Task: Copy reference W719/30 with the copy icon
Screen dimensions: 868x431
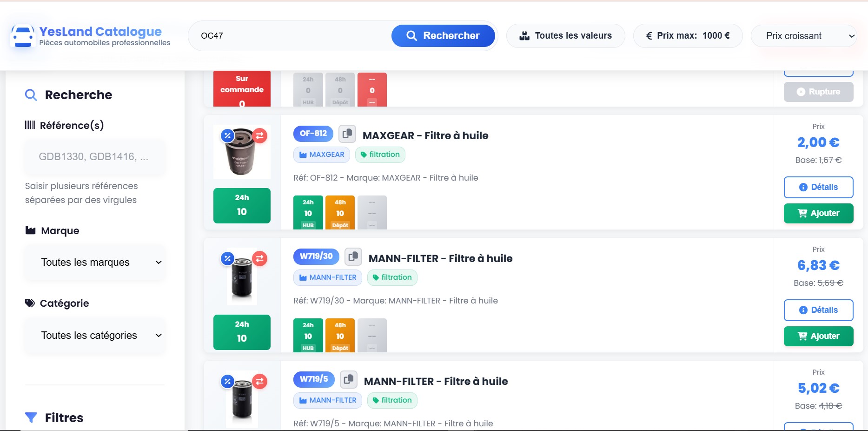Action: 353,256
